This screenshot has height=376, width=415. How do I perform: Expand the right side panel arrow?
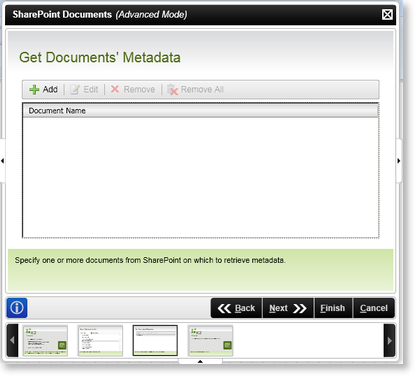(x=399, y=161)
